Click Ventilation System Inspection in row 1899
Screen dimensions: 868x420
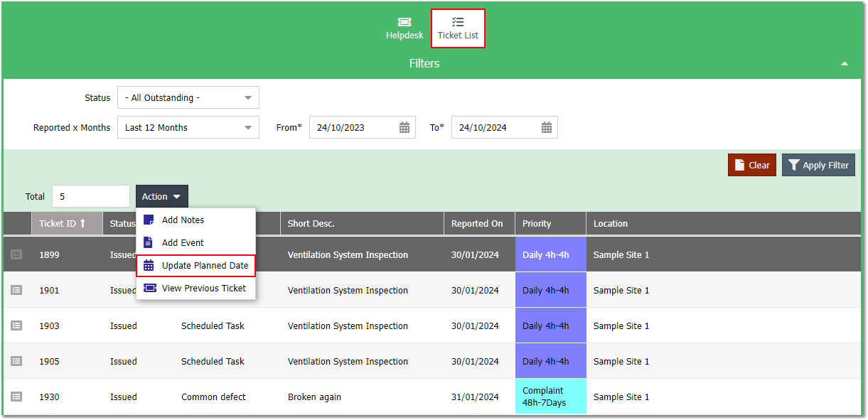pos(348,254)
